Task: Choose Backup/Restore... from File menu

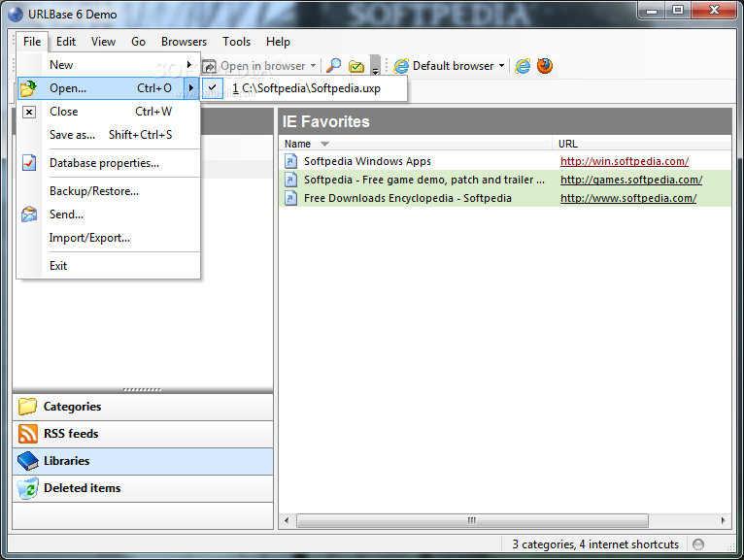Action: click(108, 191)
